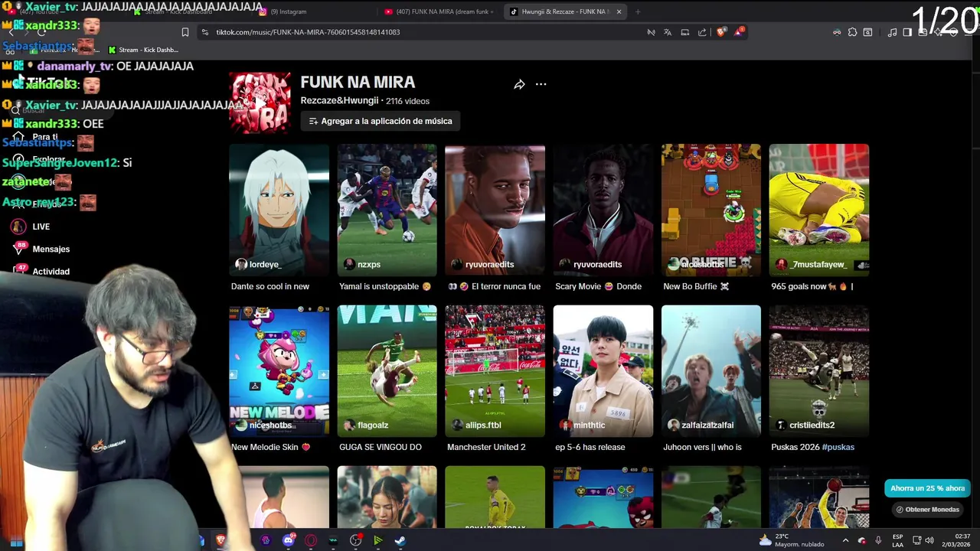Screen dimensions: 980x551
Task: Open Mensajes icon in TikTok sidebar
Action: (18, 249)
